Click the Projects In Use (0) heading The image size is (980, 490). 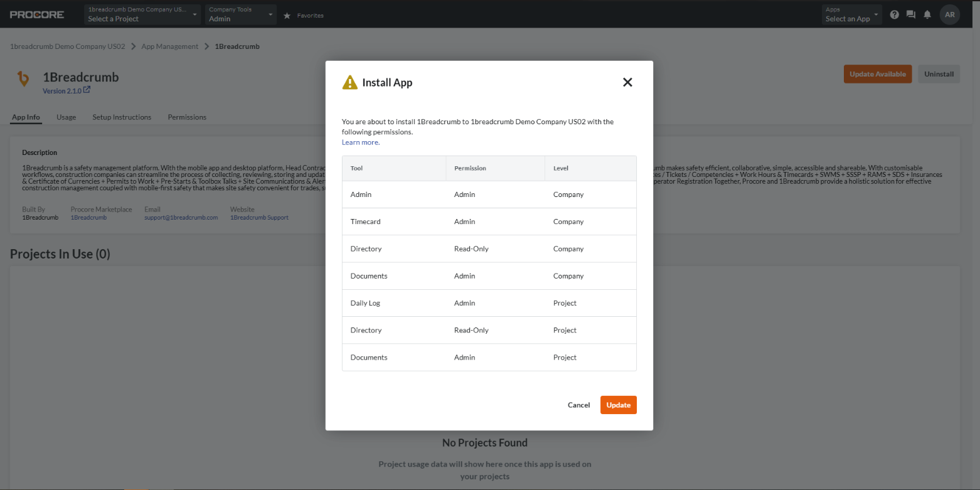pyautogui.click(x=60, y=254)
